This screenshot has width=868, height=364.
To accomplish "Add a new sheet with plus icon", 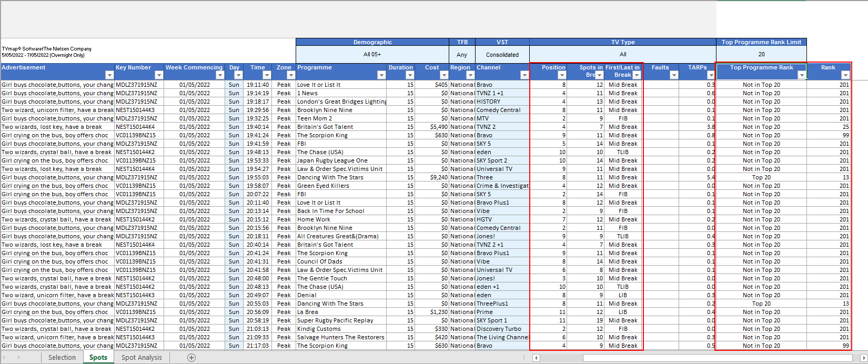I will coord(191,358).
